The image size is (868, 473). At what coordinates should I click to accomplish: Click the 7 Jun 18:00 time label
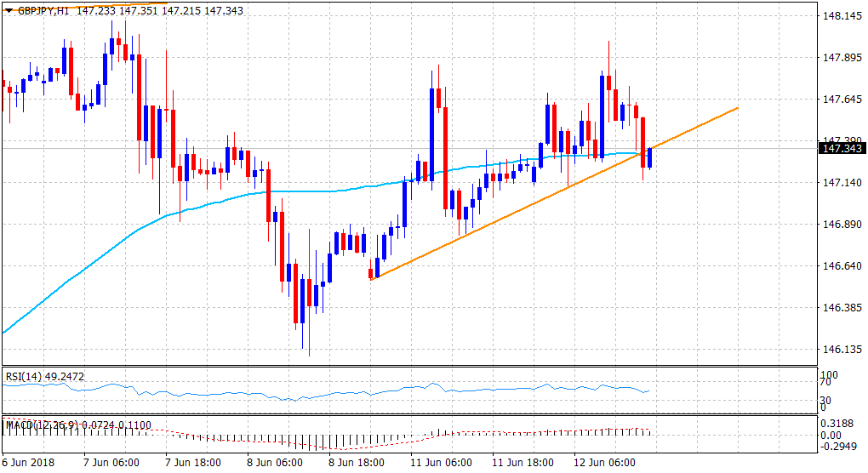pyautogui.click(x=192, y=463)
